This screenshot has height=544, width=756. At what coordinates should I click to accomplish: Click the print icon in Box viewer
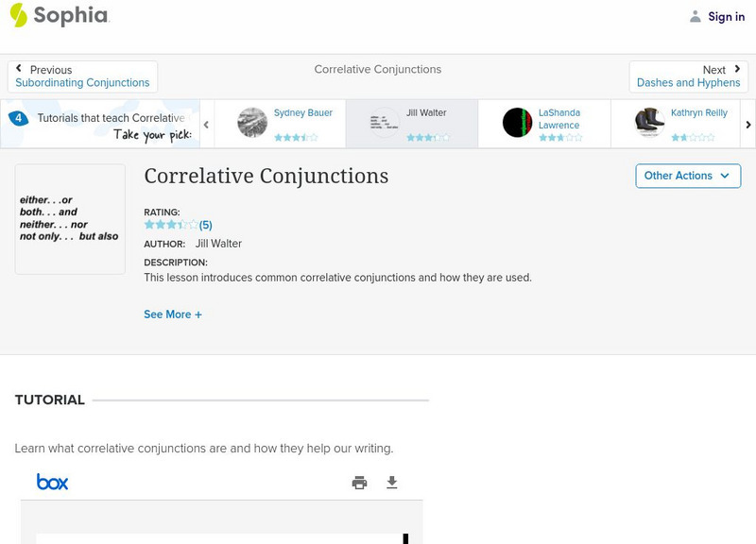point(359,483)
